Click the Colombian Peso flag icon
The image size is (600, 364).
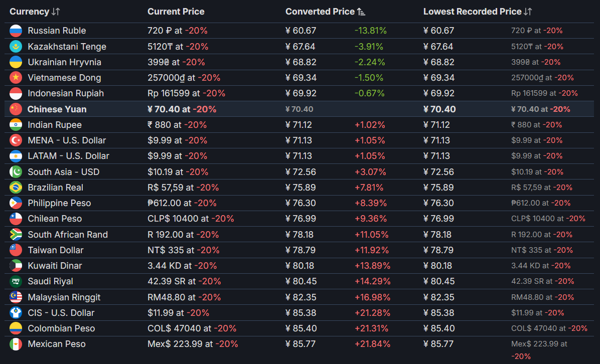(16, 328)
